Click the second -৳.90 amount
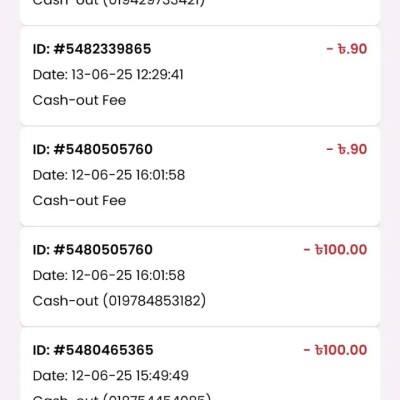This screenshot has width=400, height=400. pos(347,149)
